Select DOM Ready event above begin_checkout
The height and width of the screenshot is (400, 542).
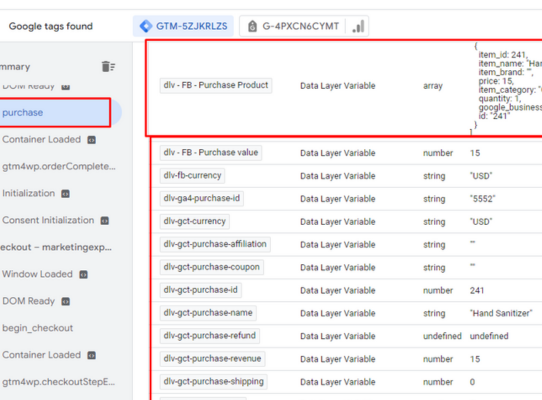[x=28, y=301]
